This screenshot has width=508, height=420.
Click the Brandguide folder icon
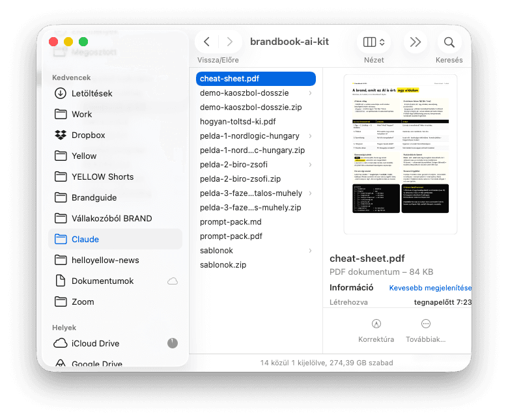coord(61,197)
